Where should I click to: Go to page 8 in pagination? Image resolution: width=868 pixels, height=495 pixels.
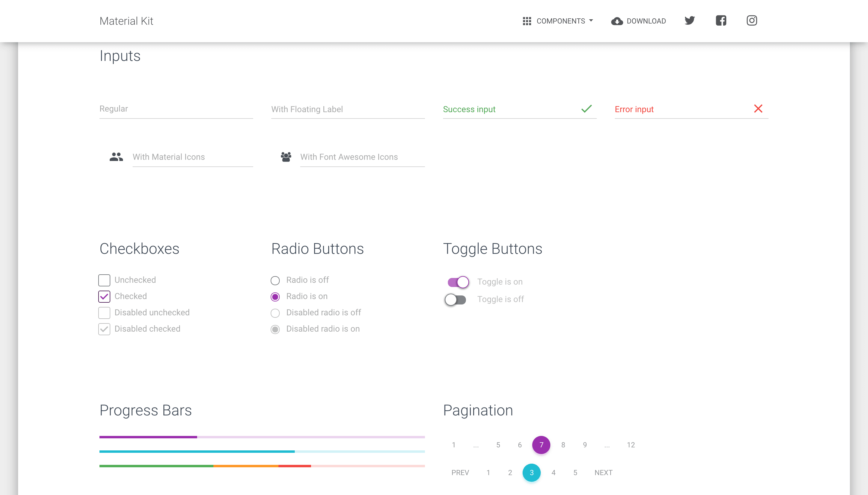pos(563,445)
